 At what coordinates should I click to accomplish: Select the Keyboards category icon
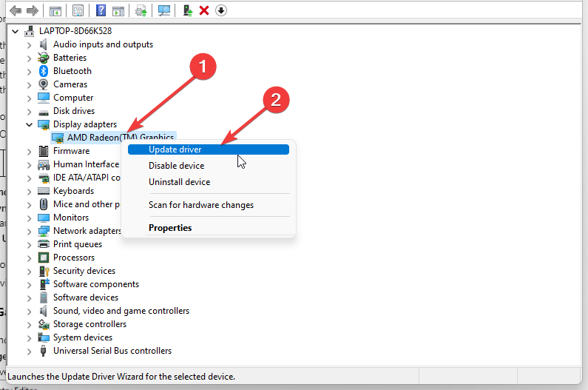click(44, 191)
